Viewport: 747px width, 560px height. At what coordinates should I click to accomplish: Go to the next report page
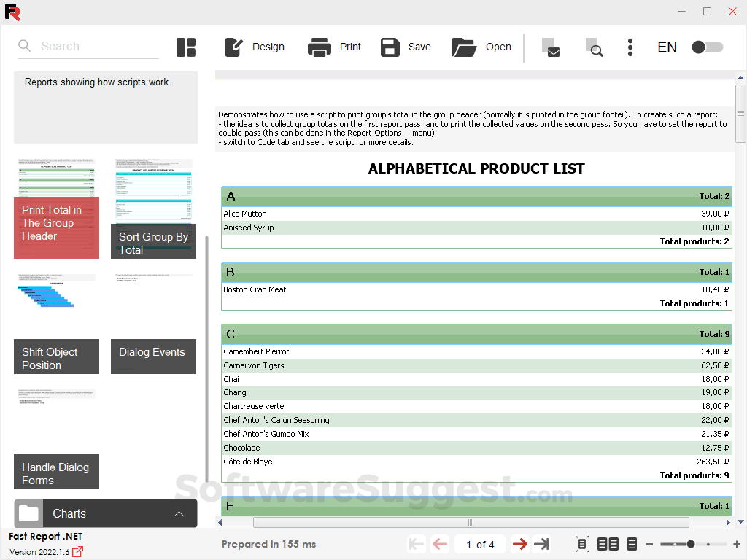(520, 544)
